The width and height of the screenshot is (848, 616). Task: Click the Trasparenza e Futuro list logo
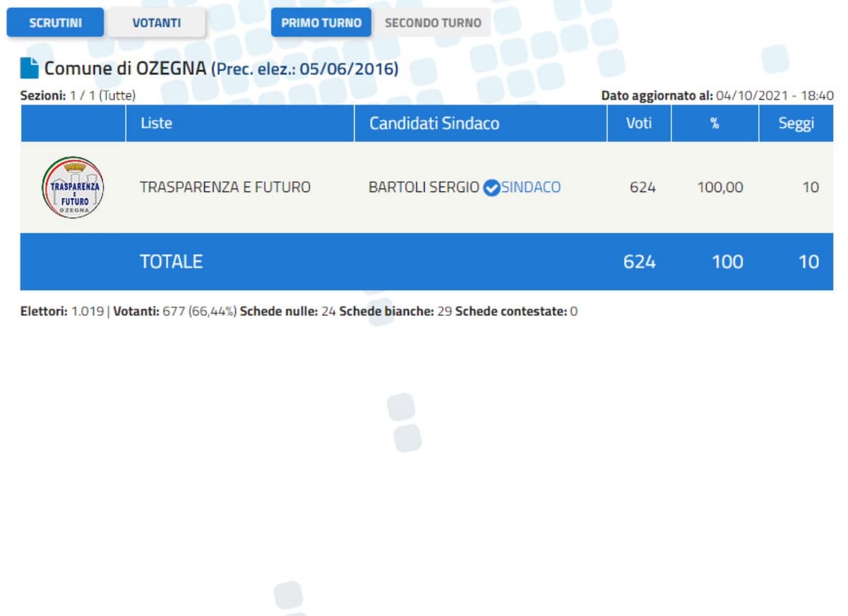pyautogui.click(x=73, y=187)
